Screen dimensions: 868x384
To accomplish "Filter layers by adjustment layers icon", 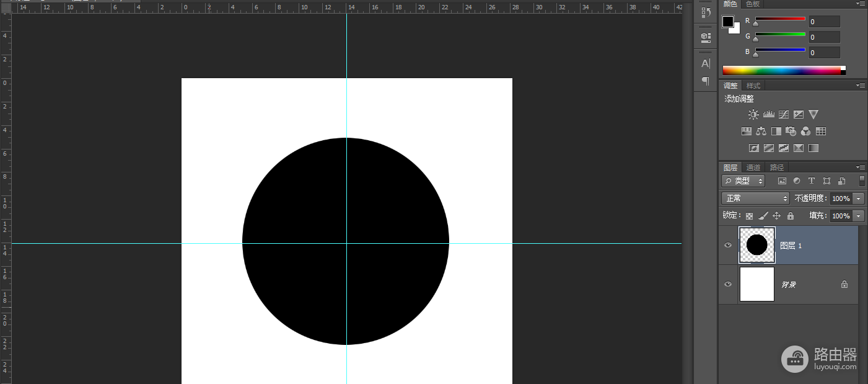I will pos(797,181).
